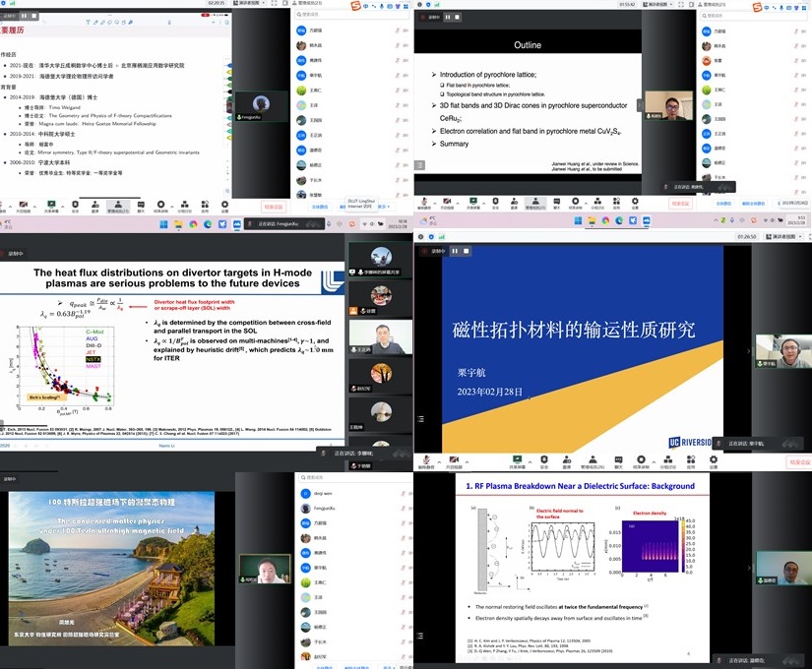The width and height of the screenshot is (812, 669).
Task: Select dmji wen in bottom-left member list
Action: 325,494
